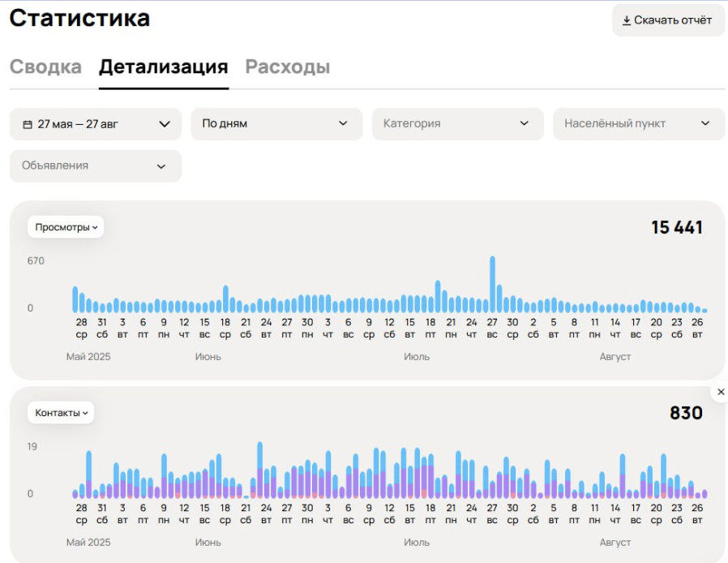Open the Контакты metric selector
The image size is (728, 563).
[61, 412]
